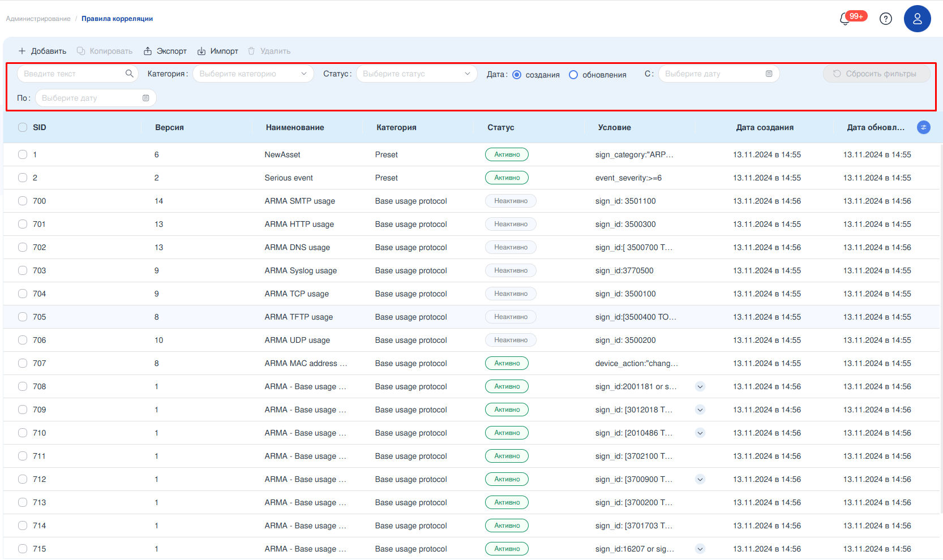This screenshot has height=560, width=943.
Task: Click the Экспорт toolbar button
Action: (165, 51)
